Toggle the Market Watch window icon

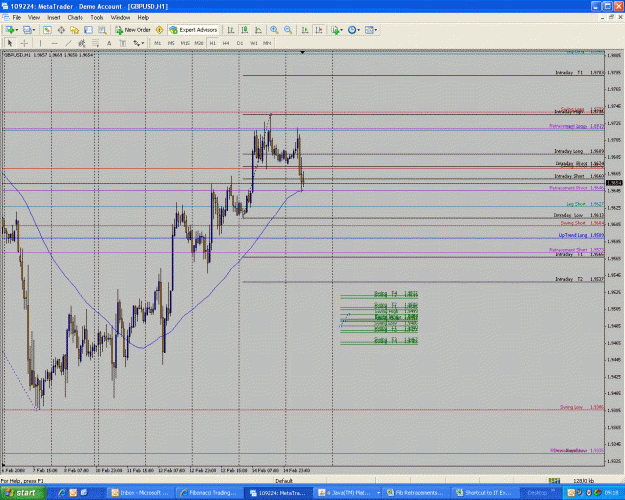pos(47,30)
